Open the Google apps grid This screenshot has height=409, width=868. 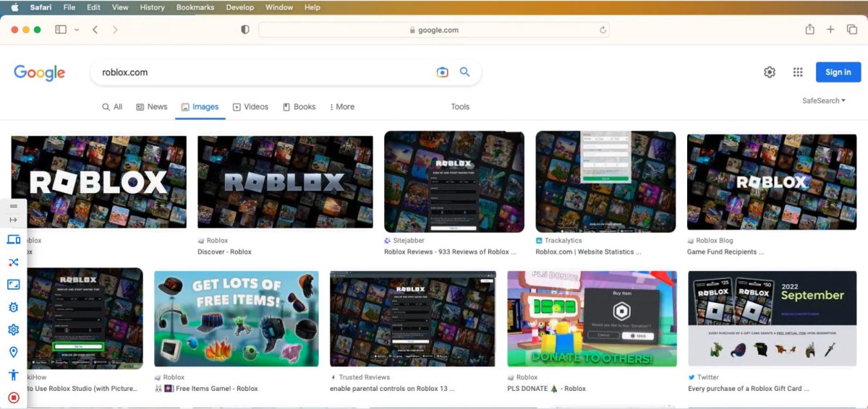click(x=798, y=72)
